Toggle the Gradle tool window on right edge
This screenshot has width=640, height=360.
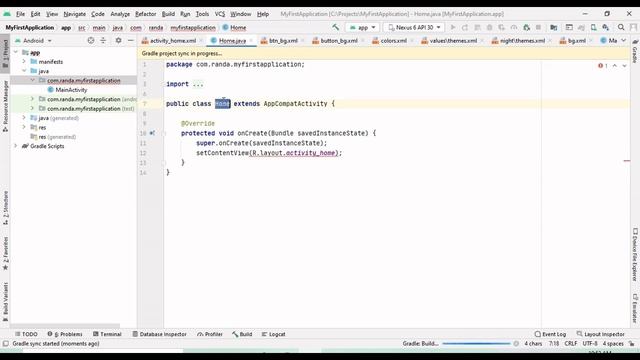[635, 51]
